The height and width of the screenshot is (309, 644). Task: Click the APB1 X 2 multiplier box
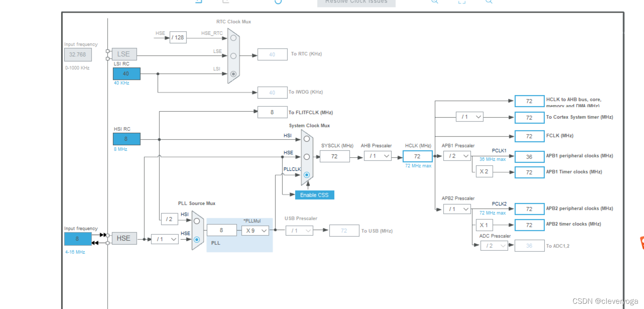coord(485,171)
